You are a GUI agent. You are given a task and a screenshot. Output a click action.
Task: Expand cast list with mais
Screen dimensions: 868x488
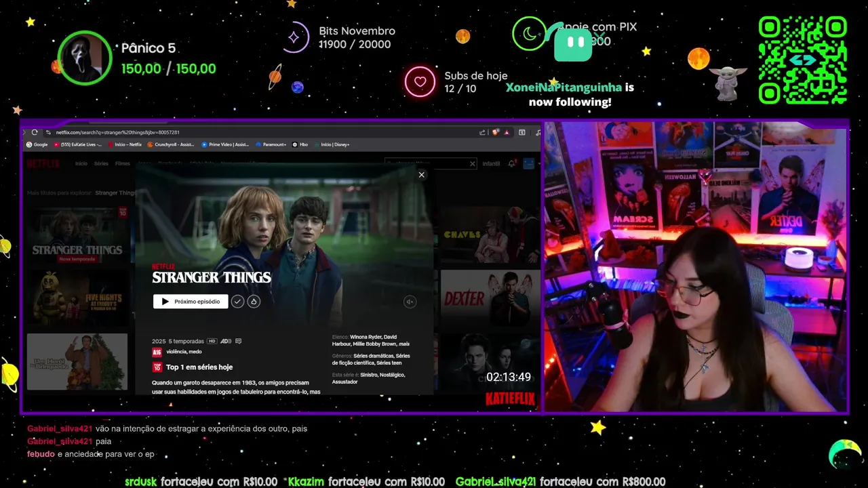pos(404,344)
